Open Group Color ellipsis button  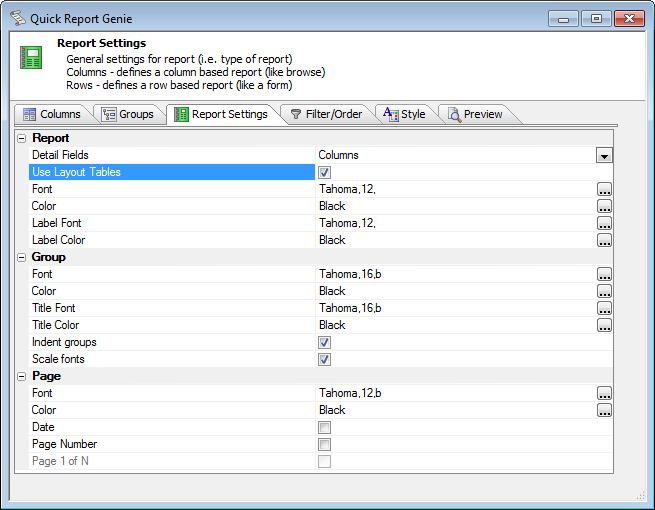[x=604, y=291]
